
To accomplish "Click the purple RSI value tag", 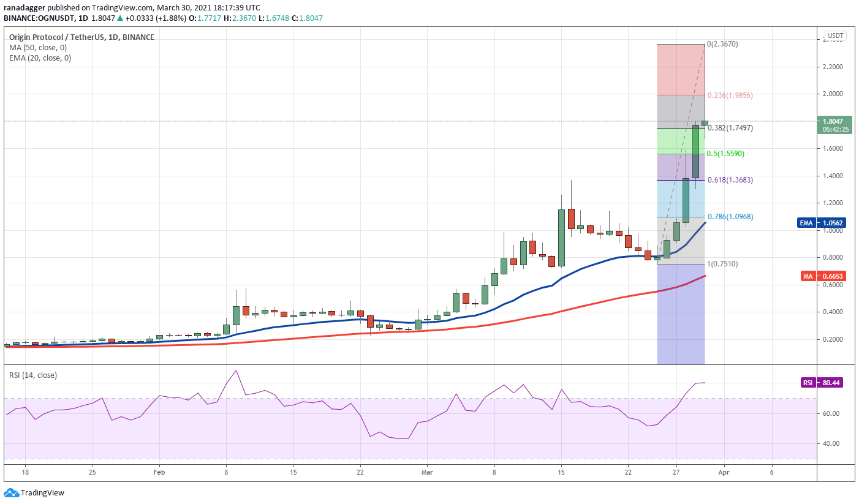I will point(820,383).
